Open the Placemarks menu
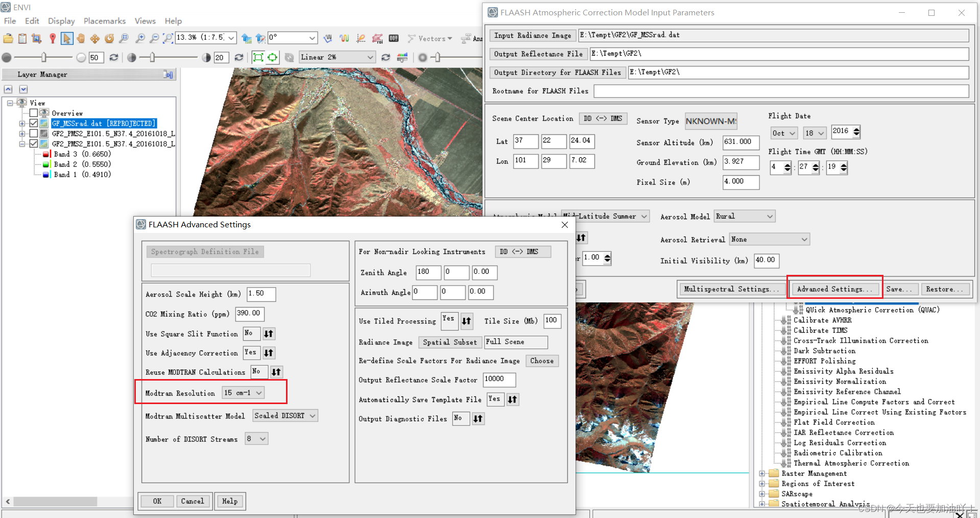Screen dimensions: 980x518 (104, 21)
